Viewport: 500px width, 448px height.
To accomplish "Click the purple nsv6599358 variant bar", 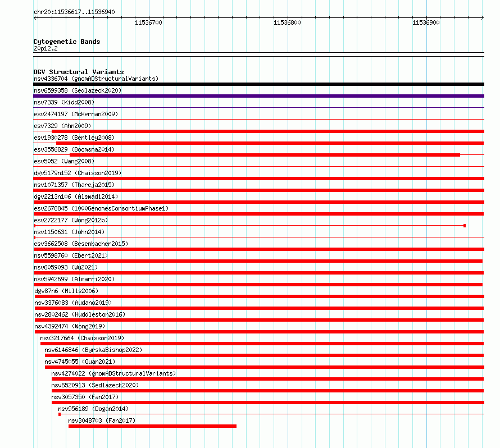I will tap(258, 96).
